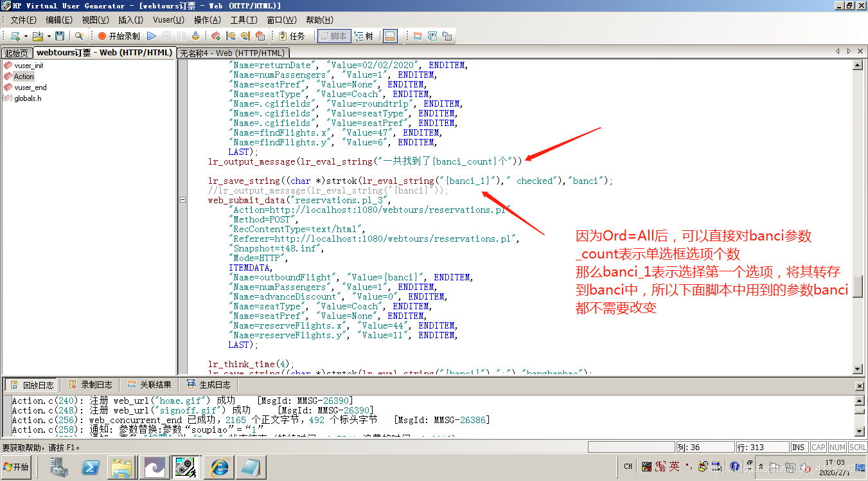Screen dimensions: 868x481
Task: Click the compile script icon
Action: coord(195,36)
